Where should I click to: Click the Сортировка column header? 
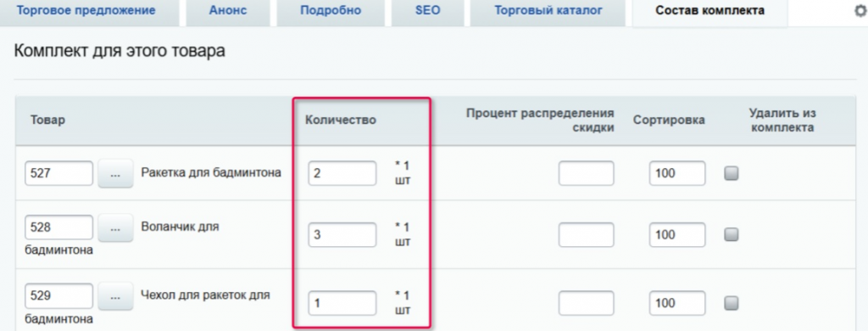tap(670, 121)
